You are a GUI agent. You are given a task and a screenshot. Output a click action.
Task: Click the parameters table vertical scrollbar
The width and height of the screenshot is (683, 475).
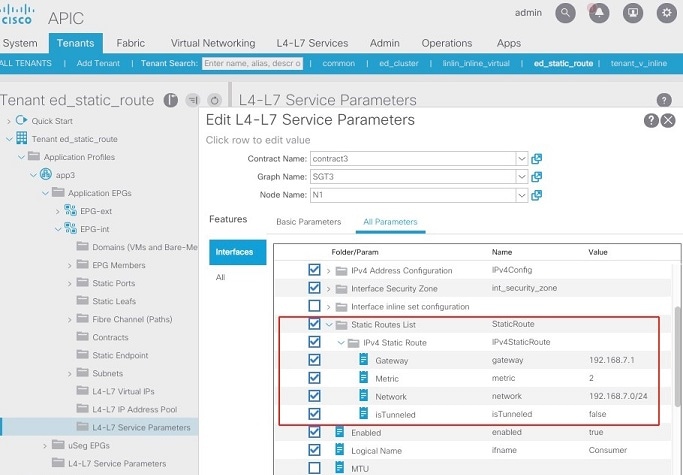point(677,357)
